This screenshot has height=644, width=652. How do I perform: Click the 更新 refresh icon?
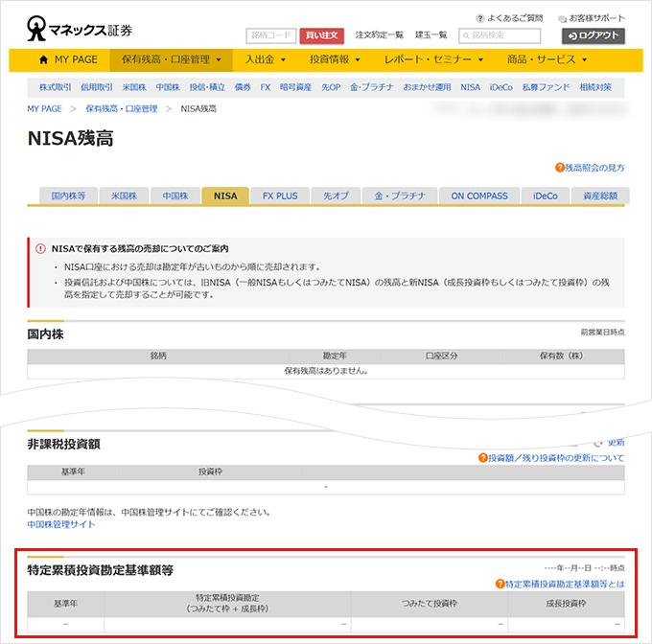pyautogui.click(x=598, y=443)
